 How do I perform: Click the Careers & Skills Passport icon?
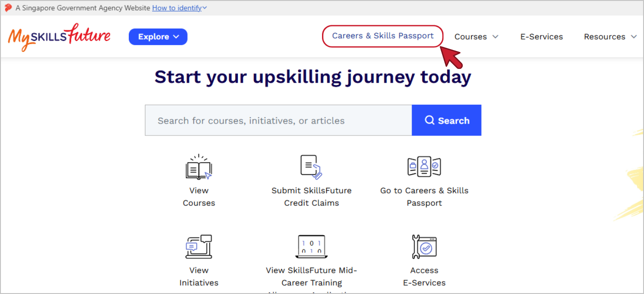coord(424,167)
